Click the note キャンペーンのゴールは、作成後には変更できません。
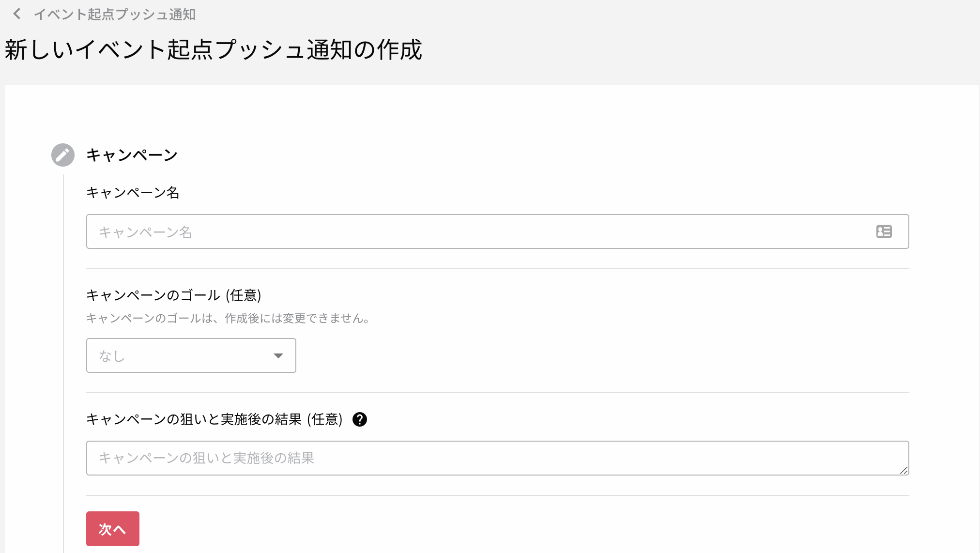 click(228, 318)
